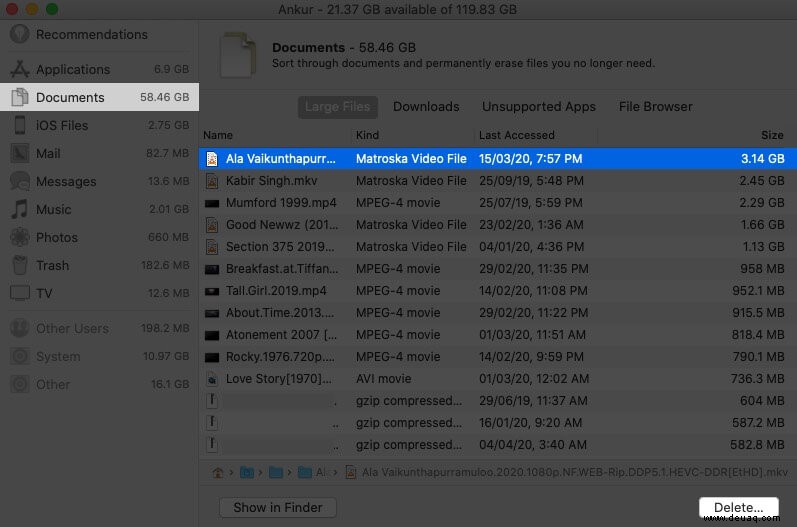This screenshot has height=527, width=797.
Task: Switch to the Downloads tab
Action: pos(426,107)
